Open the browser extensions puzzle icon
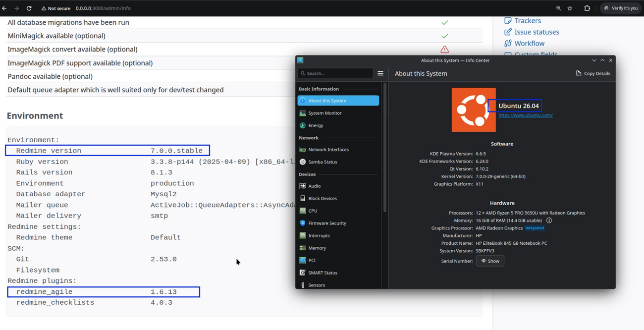This screenshot has width=644, height=330. click(x=587, y=8)
